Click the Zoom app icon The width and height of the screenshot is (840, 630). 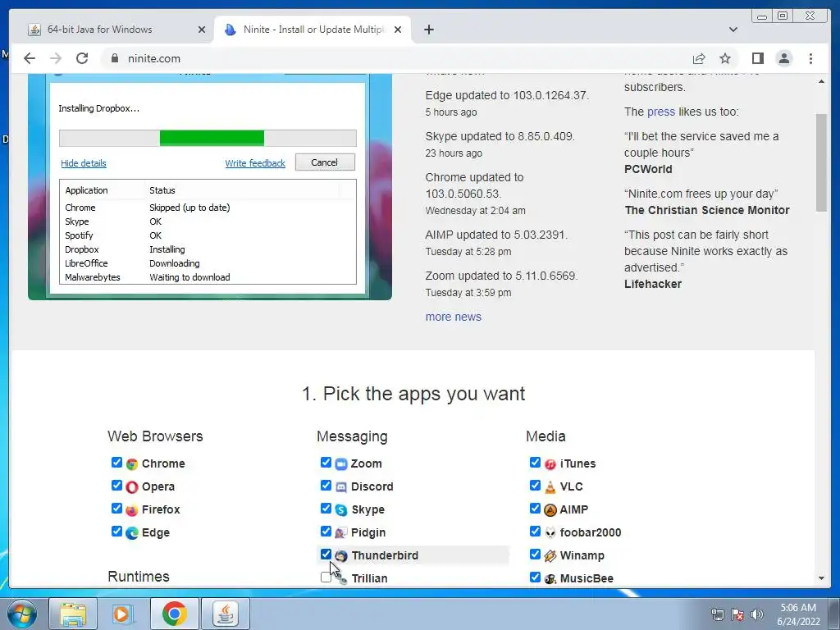pos(341,464)
